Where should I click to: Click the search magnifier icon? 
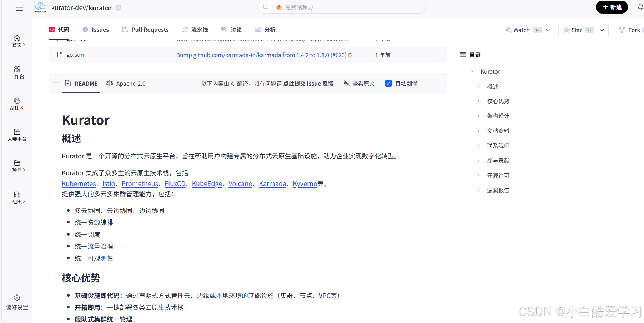pos(265,7)
